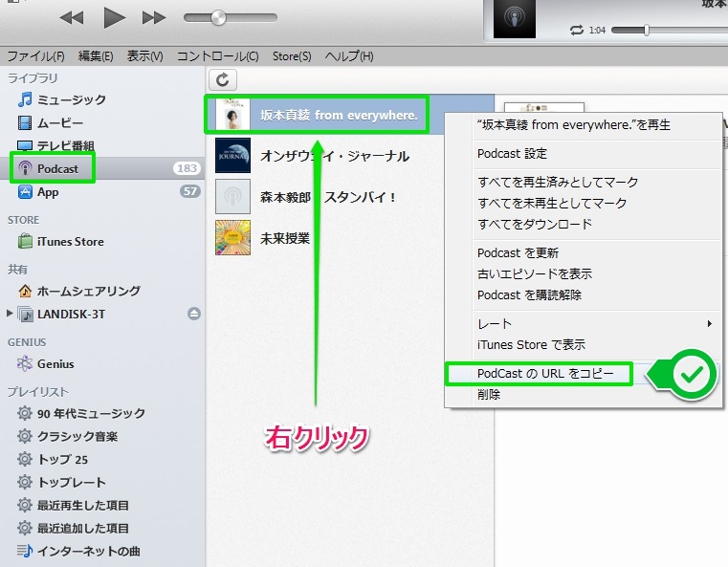Open トップレート playlist gear icon
The image size is (728, 567).
[25, 482]
